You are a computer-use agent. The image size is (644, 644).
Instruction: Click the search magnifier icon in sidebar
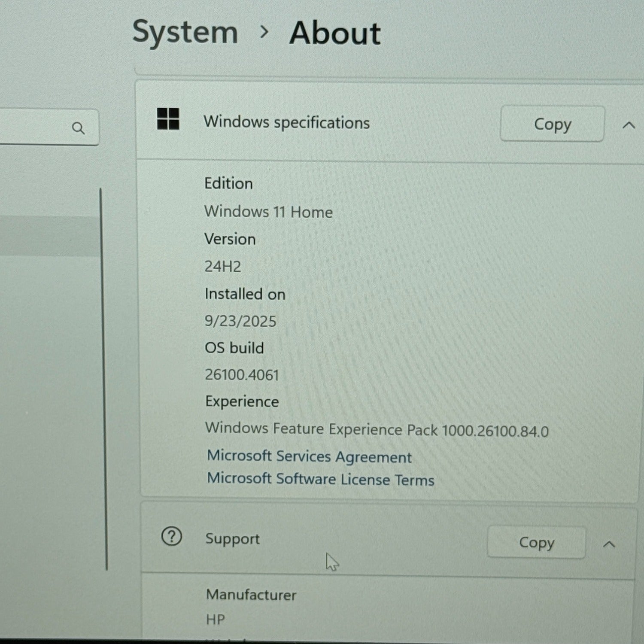(x=78, y=128)
